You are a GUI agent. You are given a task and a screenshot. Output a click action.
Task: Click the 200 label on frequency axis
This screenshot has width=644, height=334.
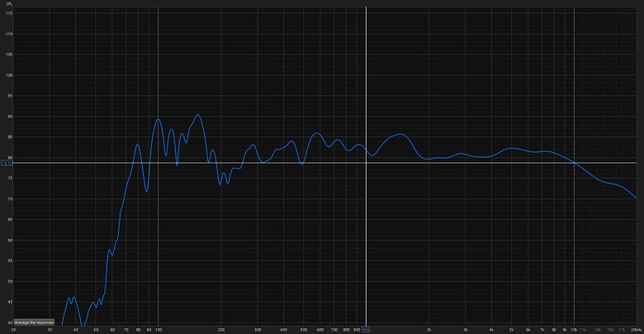[221, 330]
